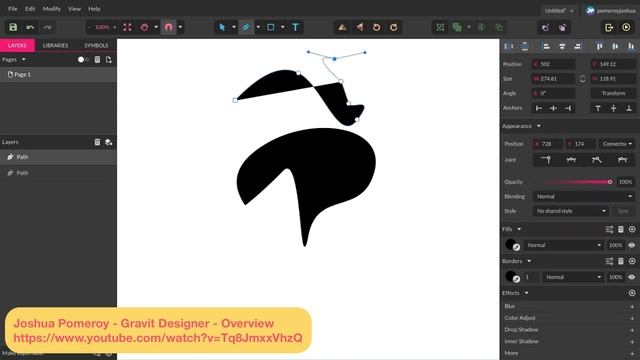Open the Modify menu
640x360 pixels.
(51, 9)
